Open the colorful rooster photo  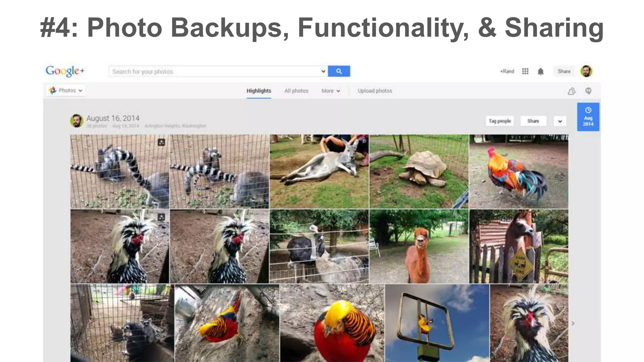pos(519,171)
